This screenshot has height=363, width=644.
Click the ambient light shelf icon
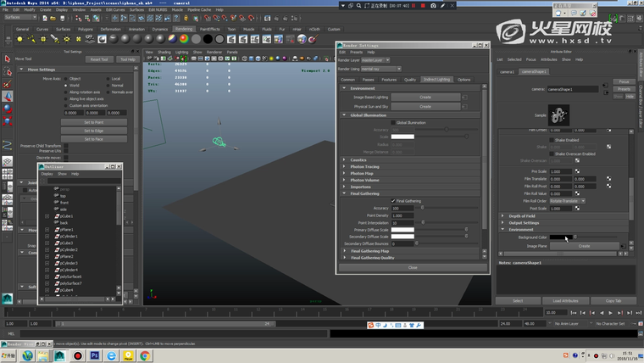point(19,40)
